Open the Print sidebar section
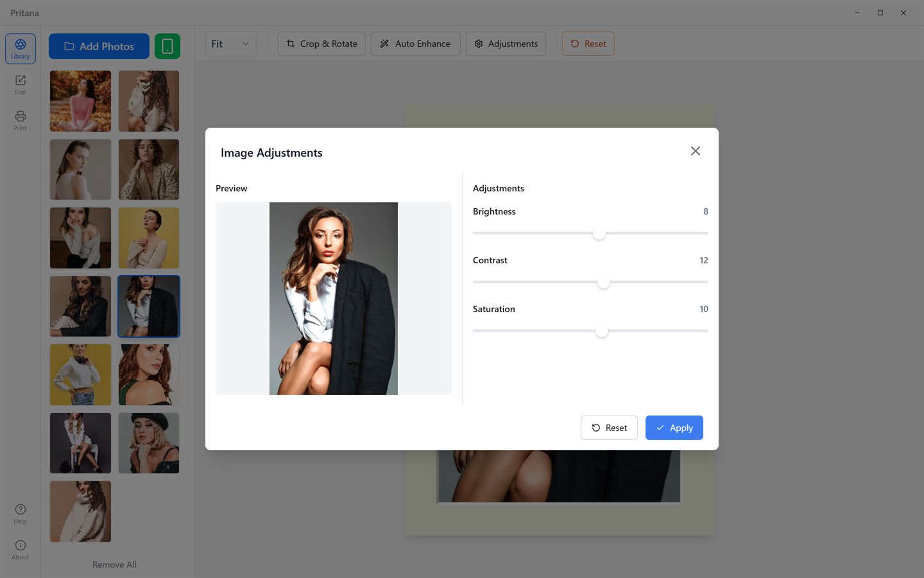This screenshot has height=578, width=924. pyautogui.click(x=21, y=121)
